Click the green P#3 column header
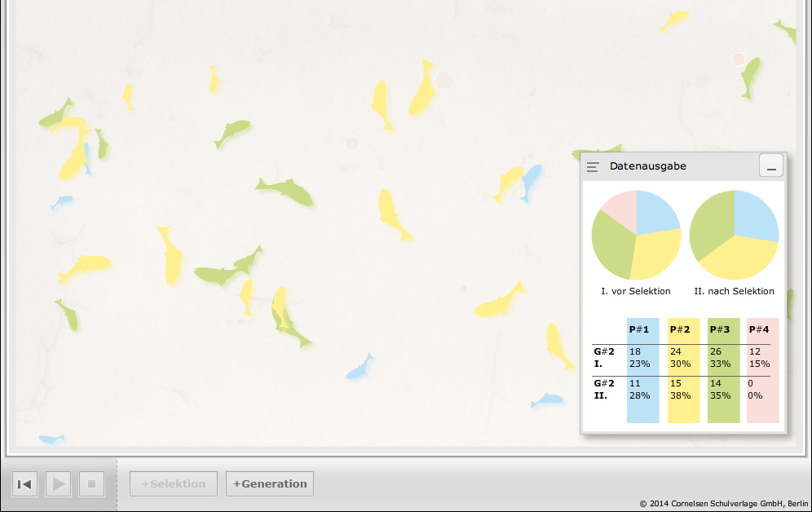 (720, 329)
